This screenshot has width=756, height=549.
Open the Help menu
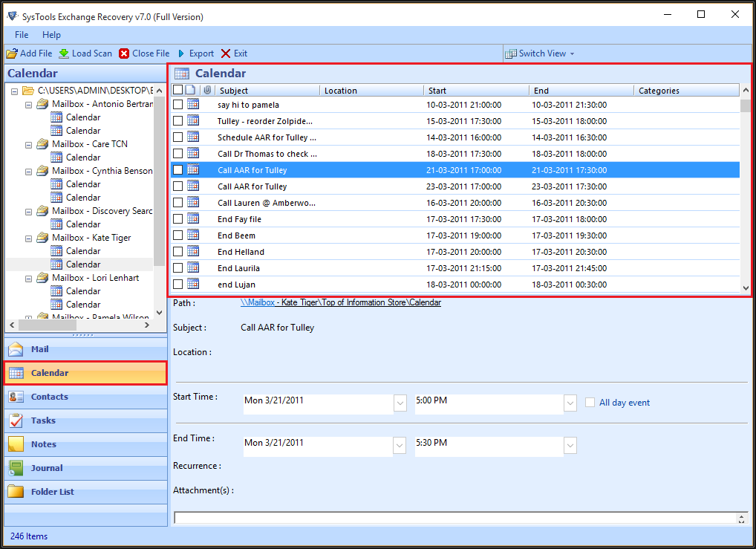(x=51, y=35)
